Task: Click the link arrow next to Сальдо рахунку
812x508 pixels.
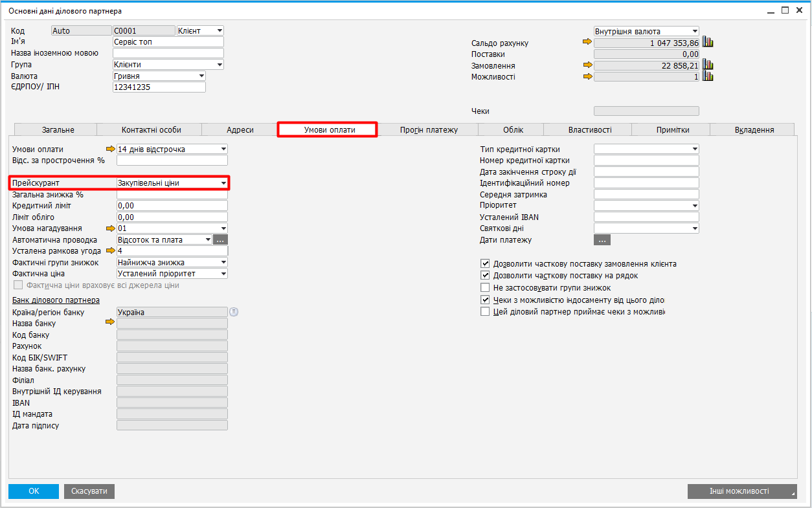Action: tap(587, 43)
